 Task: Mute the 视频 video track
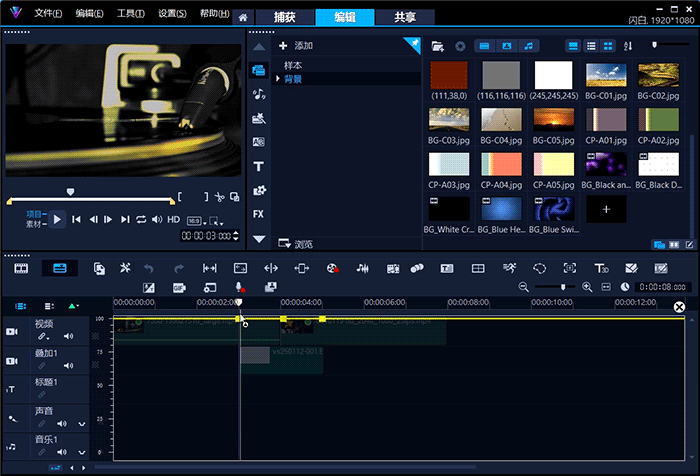click(68, 336)
